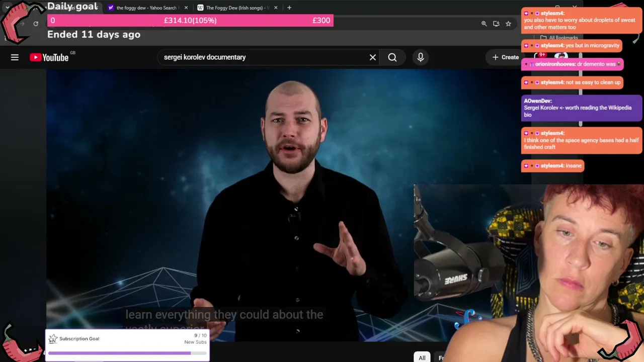
Task: Click the 'Ended 11 days ago' text
Action: point(94,35)
